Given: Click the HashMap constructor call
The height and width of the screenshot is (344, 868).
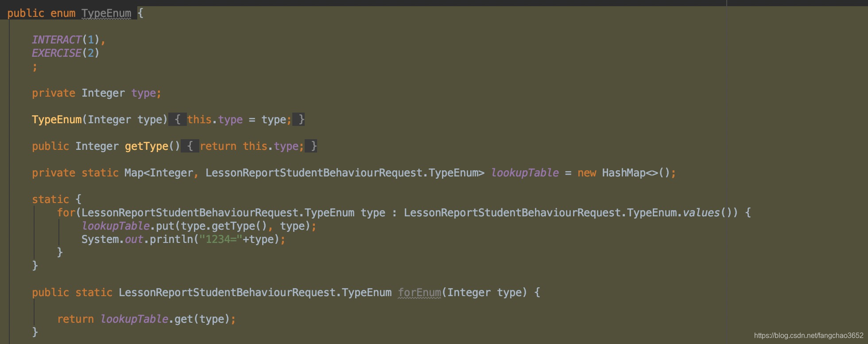Looking at the screenshot, I should click(x=636, y=173).
